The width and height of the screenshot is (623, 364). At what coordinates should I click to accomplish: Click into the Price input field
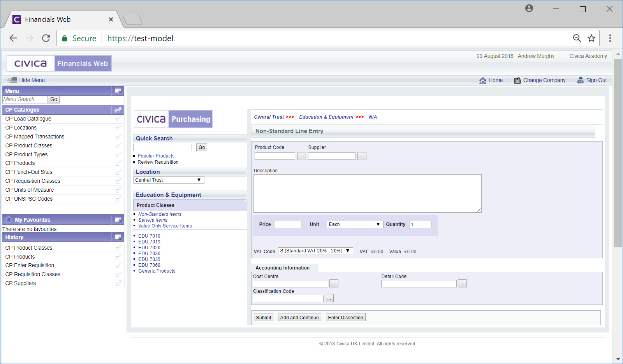coord(288,224)
